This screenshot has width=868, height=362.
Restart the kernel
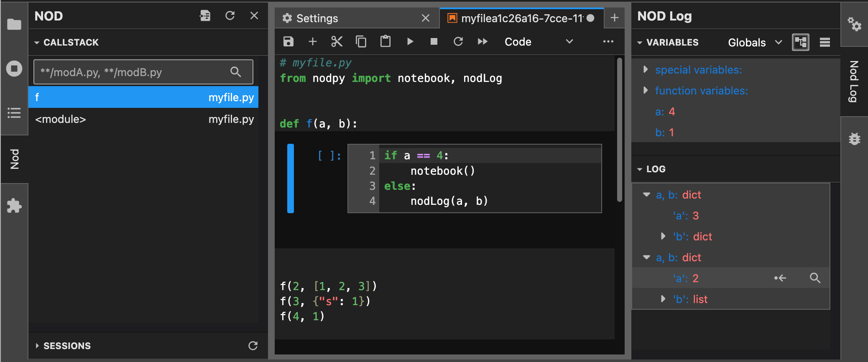click(458, 41)
